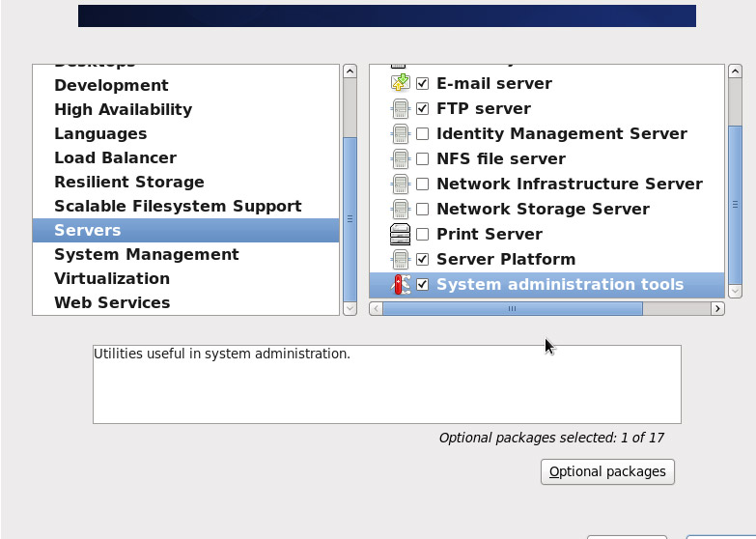Image resolution: width=756 pixels, height=539 pixels.
Task: Click the System administration tools label
Action: pyautogui.click(x=560, y=284)
